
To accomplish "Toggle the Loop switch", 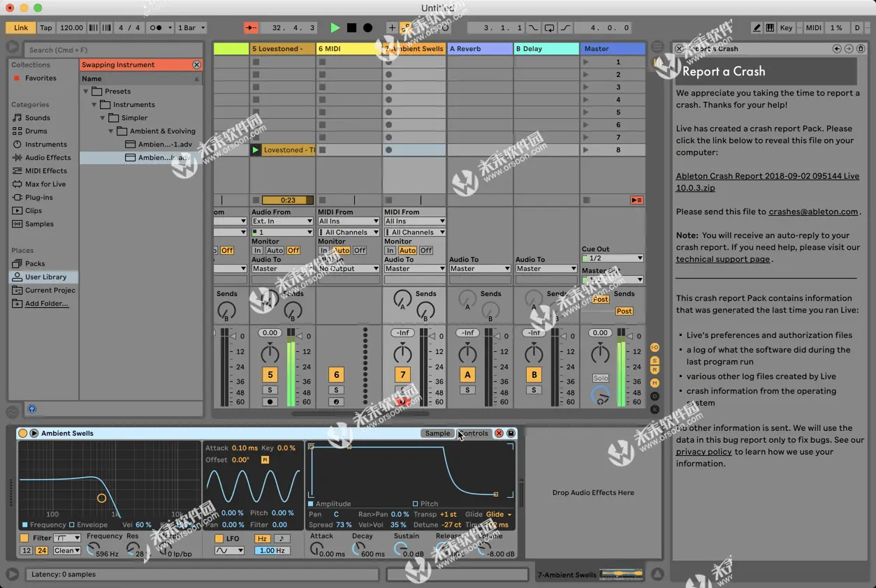I will (550, 28).
